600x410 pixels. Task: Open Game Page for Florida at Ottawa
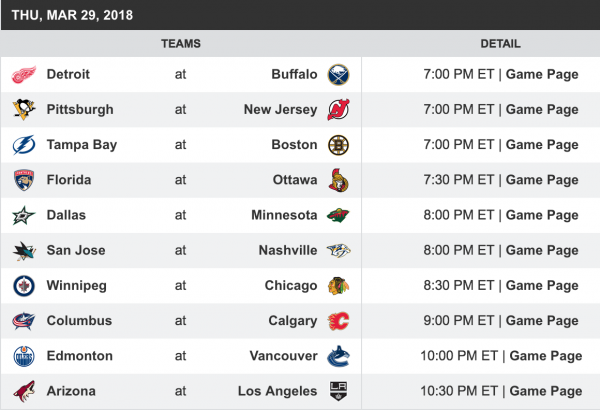click(541, 180)
